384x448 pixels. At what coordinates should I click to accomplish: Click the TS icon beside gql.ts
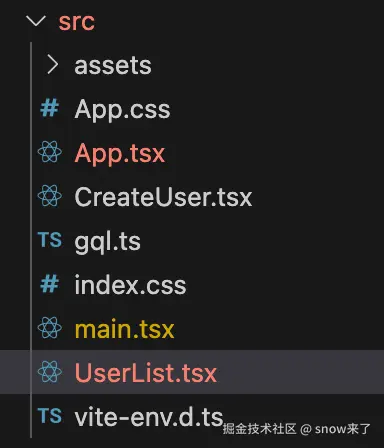(x=50, y=240)
